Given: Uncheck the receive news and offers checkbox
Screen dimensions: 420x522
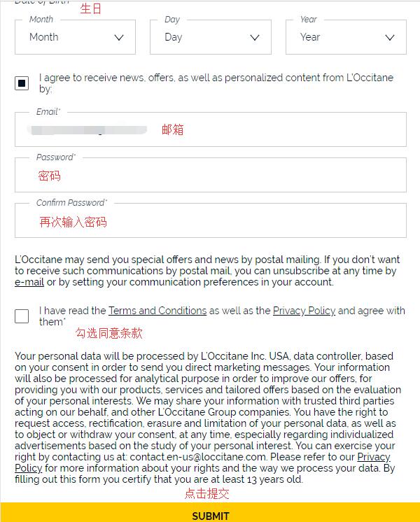Looking at the screenshot, I should click(x=22, y=83).
